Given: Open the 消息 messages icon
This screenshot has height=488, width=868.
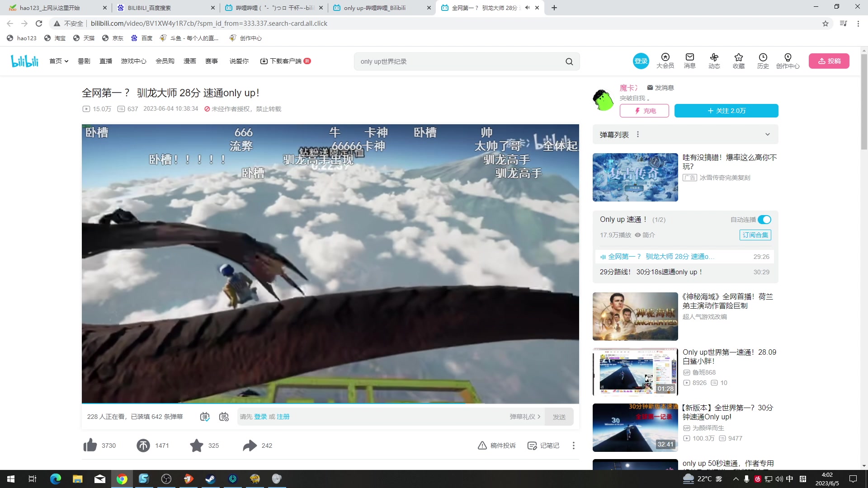Looking at the screenshot, I should click(x=689, y=61).
